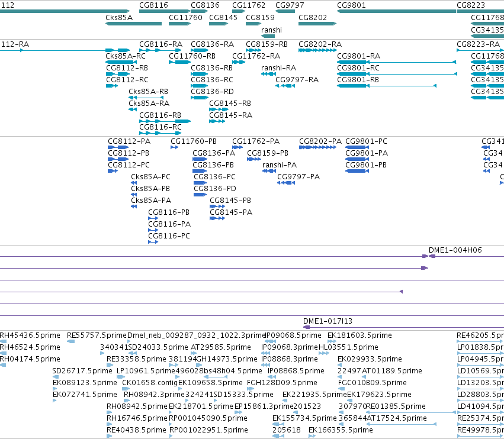Select the AT29585.5prime EST label

coord(220,347)
